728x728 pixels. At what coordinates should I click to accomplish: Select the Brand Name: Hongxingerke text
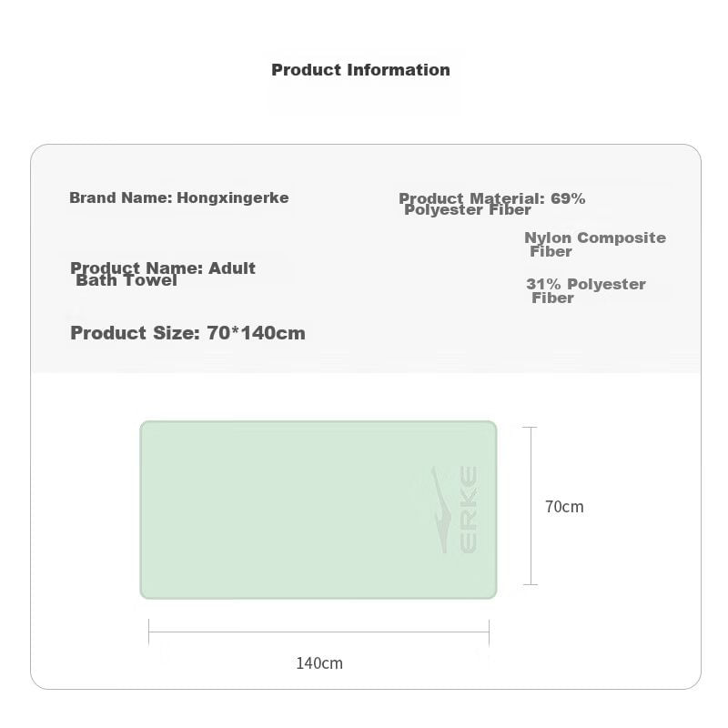pyautogui.click(x=179, y=197)
